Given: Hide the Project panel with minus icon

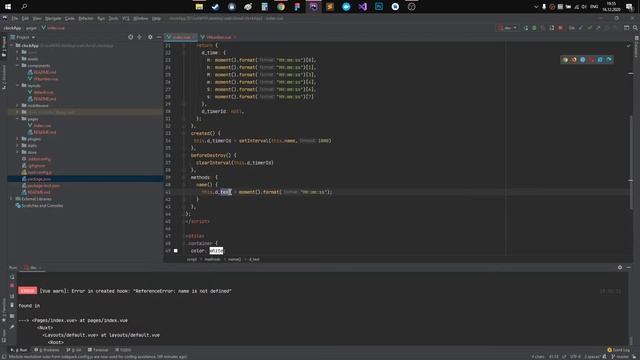Looking at the screenshot, I should point(159,37).
